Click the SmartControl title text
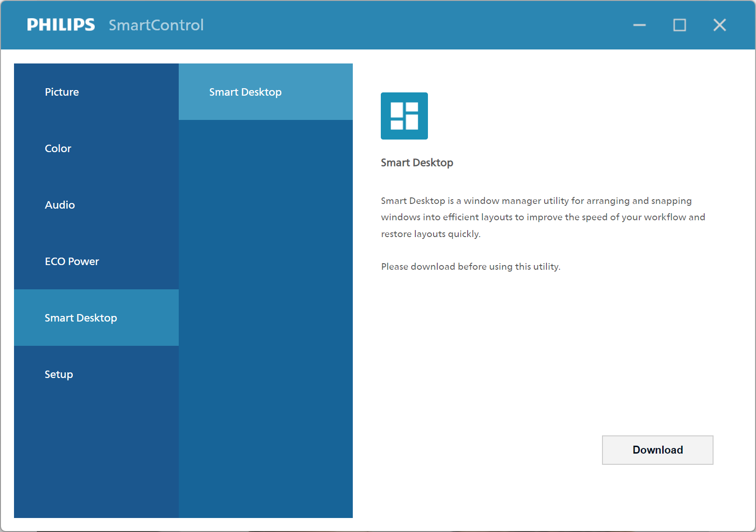 (156, 25)
